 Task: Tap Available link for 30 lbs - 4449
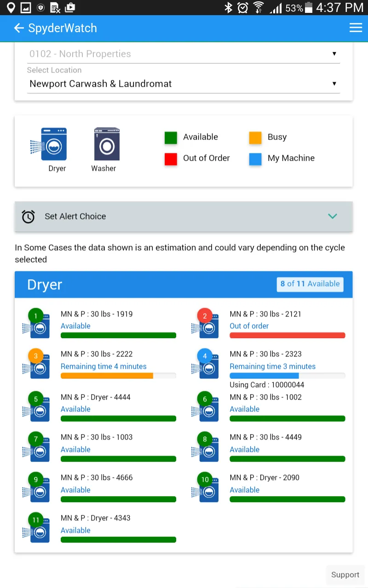(x=245, y=450)
